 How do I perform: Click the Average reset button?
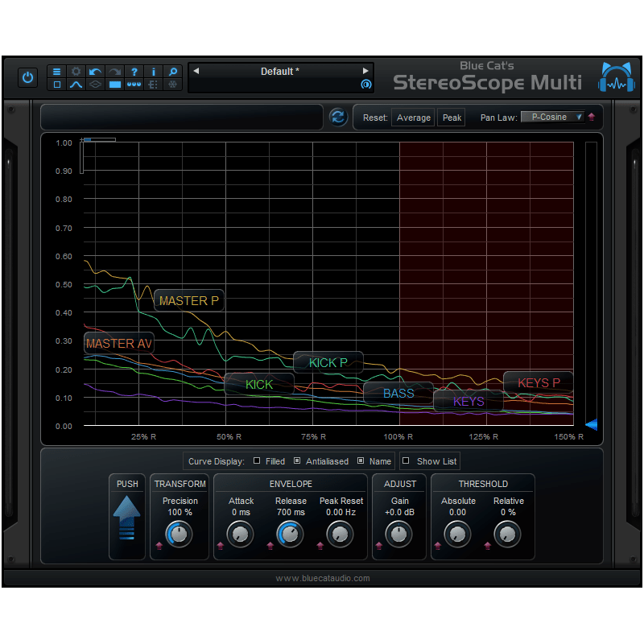click(413, 117)
